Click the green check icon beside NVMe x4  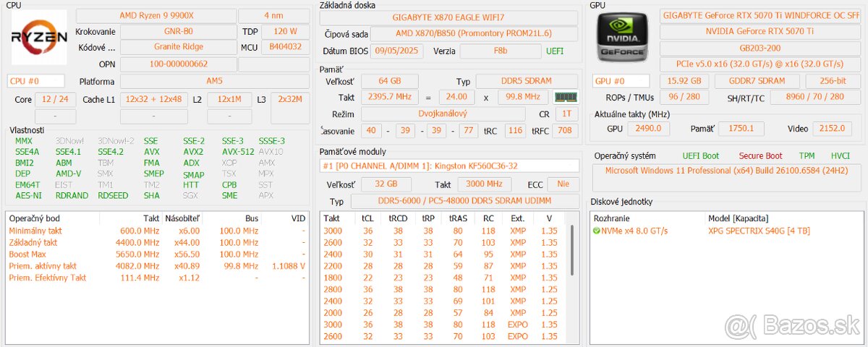597,231
